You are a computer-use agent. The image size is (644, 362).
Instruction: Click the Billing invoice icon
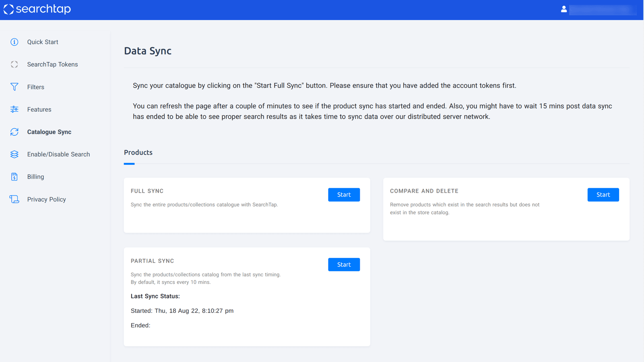pyautogui.click(x=14, y=177)
